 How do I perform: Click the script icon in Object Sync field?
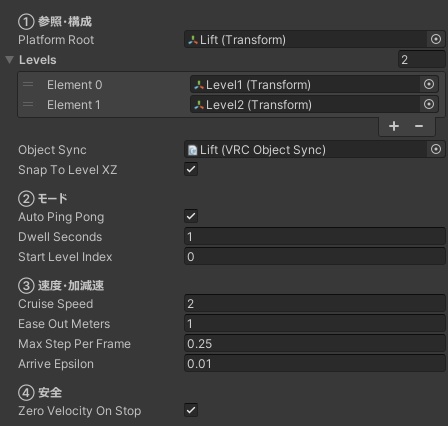[x=193, y=150]
